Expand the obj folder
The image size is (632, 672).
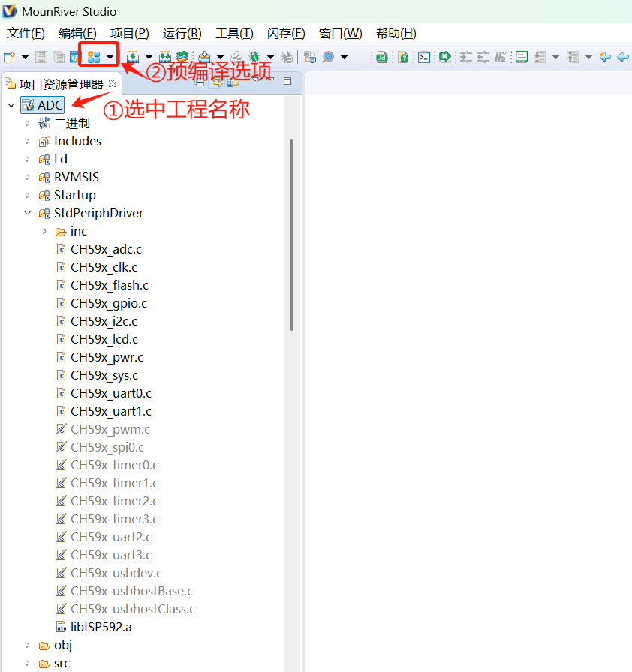(28, 645)
